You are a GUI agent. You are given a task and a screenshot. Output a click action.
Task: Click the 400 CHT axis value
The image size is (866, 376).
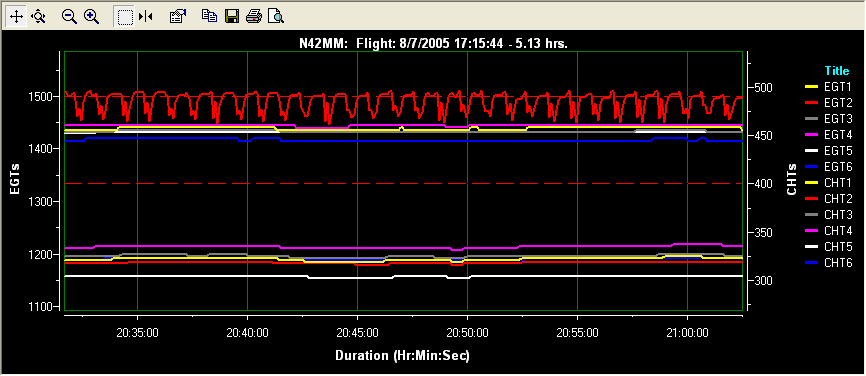click(x=763, y=184)
